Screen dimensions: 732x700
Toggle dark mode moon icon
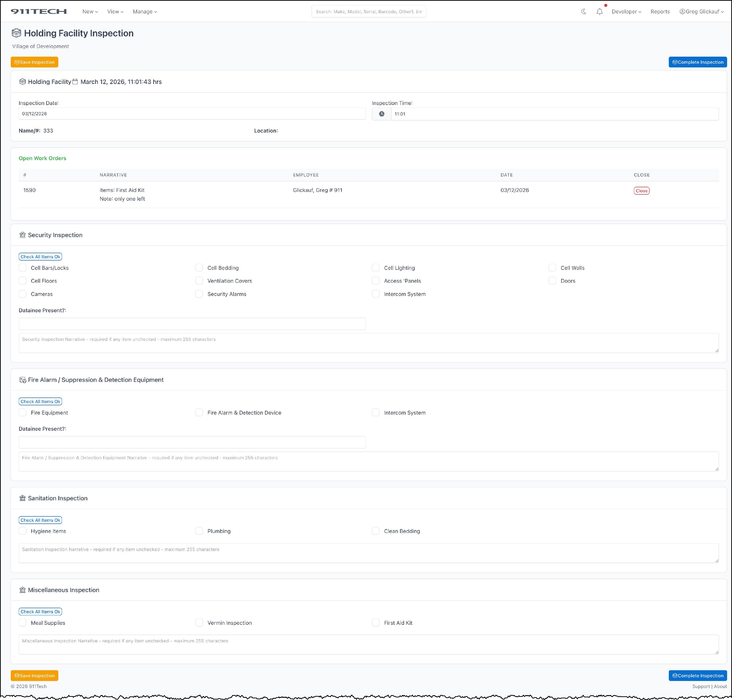(584, 11)
